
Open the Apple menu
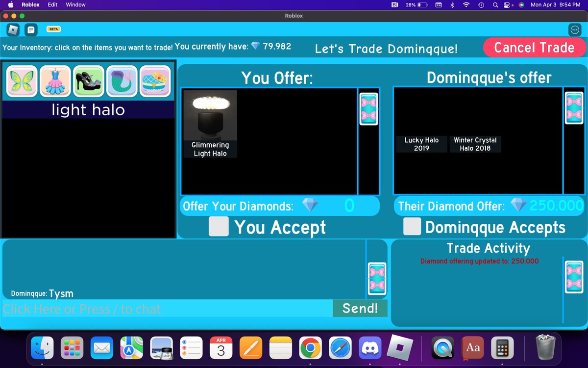(x=11, y=4)
